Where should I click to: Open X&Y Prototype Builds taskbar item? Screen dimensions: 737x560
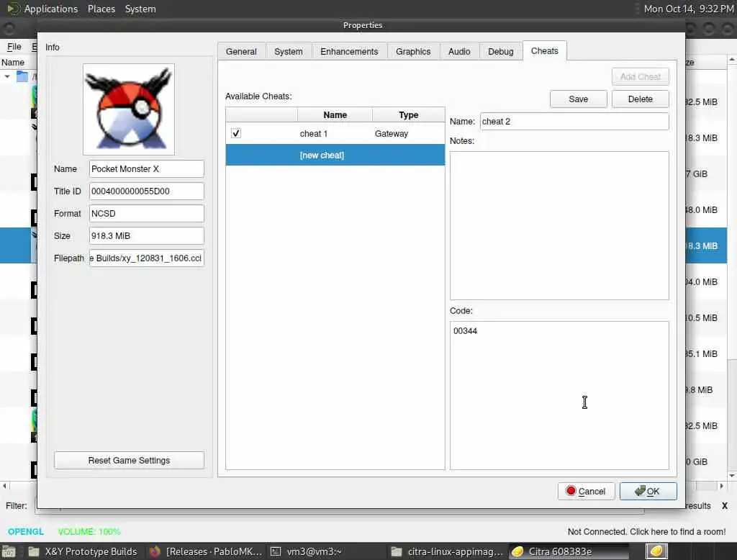(83, 551)
